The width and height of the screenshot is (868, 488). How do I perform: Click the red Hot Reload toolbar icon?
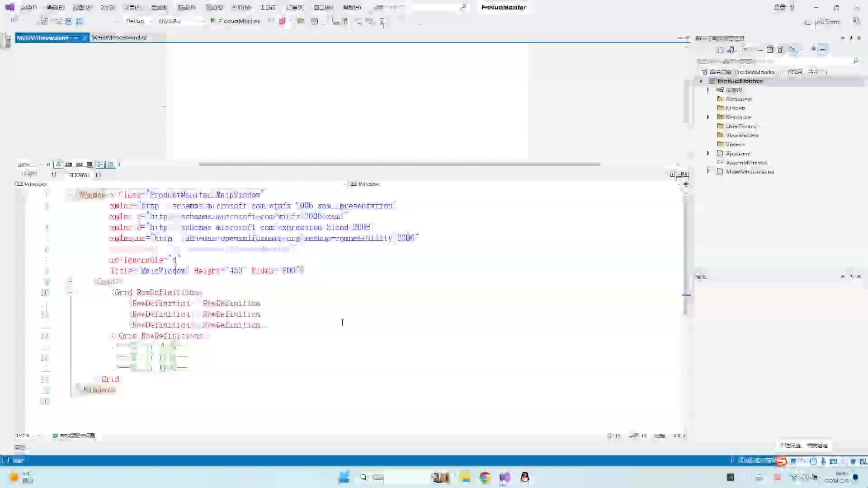tap(282, 21)
